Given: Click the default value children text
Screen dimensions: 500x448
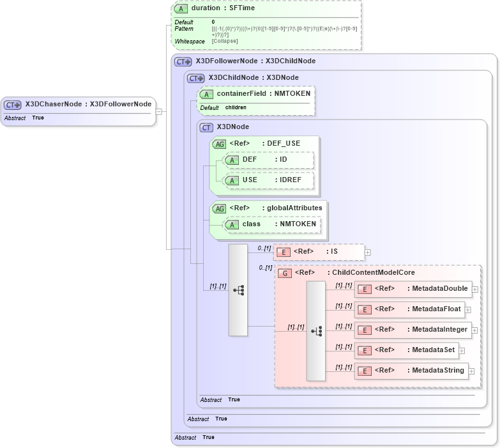Looking at the screenshot, I should 236,107.
